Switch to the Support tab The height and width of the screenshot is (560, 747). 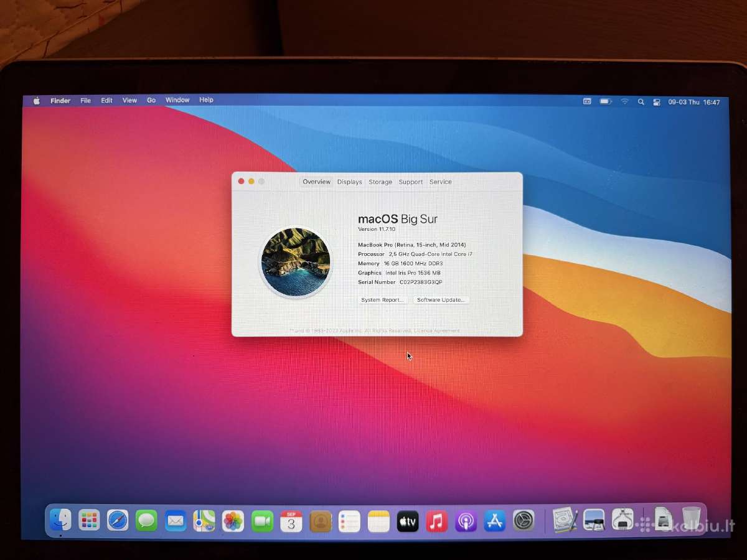(x=411, y=182)
